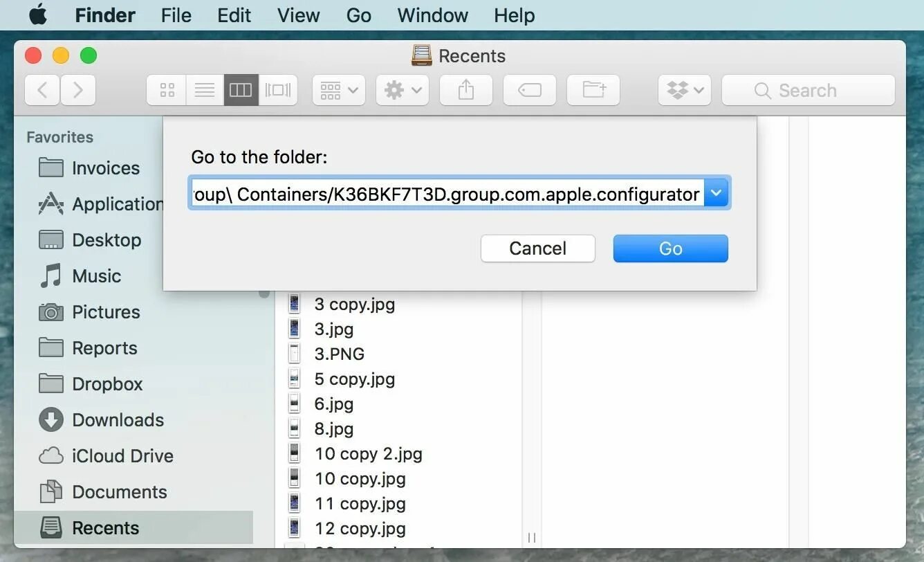The height and width of the screenshot is (562, 924).
Task: Click the column resize handle below file list
Action: click(532, 538)
